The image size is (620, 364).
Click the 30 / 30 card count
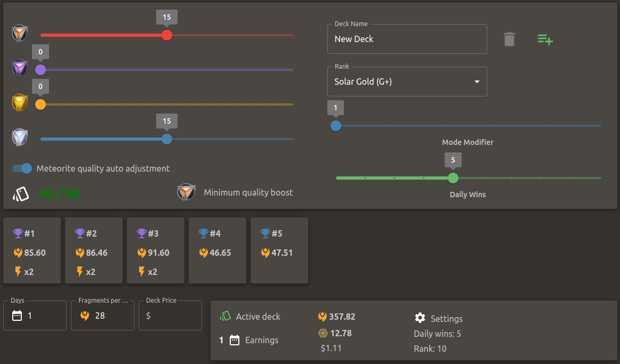coord(59,193)
